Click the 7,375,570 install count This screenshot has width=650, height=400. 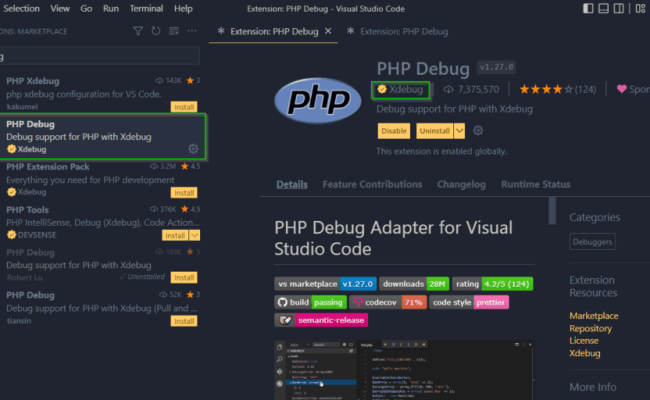(x=471, y=89)
